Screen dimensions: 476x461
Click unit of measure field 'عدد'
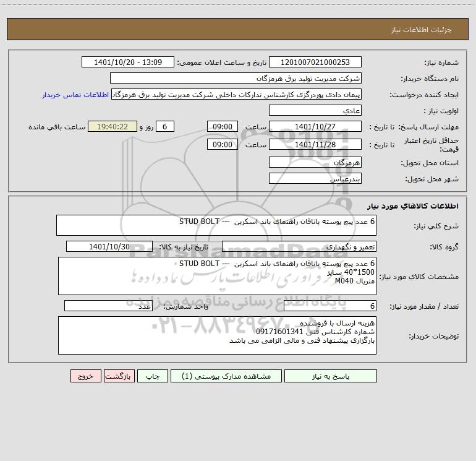tap(108, 306)
